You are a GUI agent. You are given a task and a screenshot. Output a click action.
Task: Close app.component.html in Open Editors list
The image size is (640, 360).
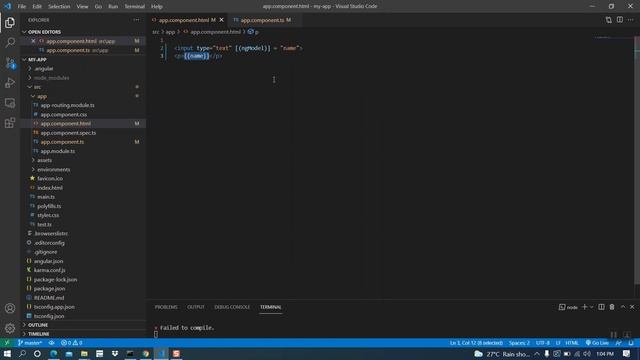[x=33, y=41]
